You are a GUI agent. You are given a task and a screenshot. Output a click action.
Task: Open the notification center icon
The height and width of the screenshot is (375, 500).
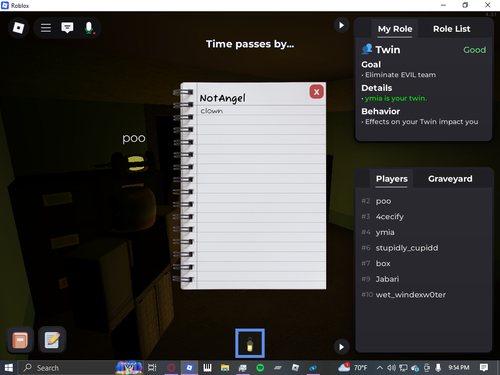(484, 367)
